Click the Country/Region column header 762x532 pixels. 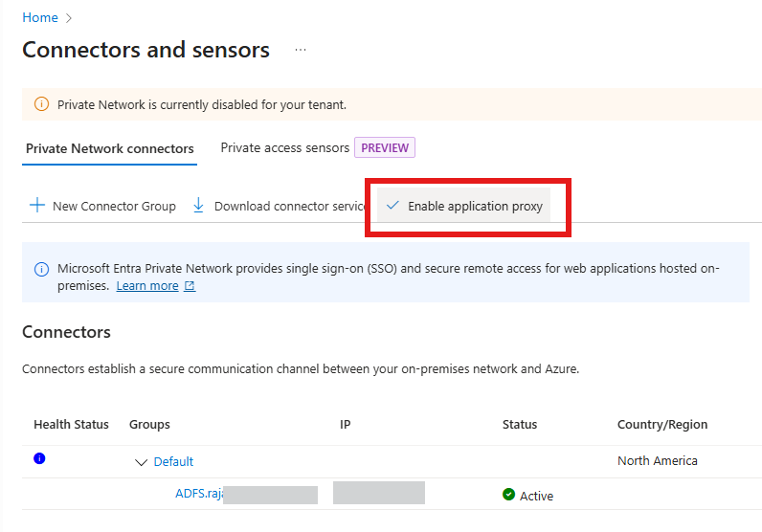(x=662, y=424)
